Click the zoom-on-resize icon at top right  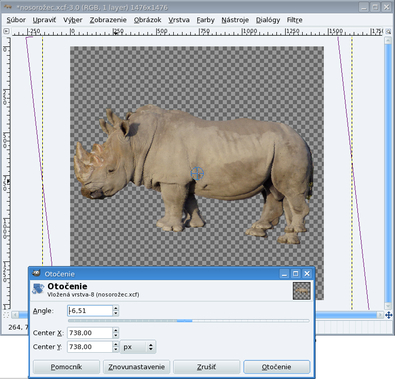[388, 32]
